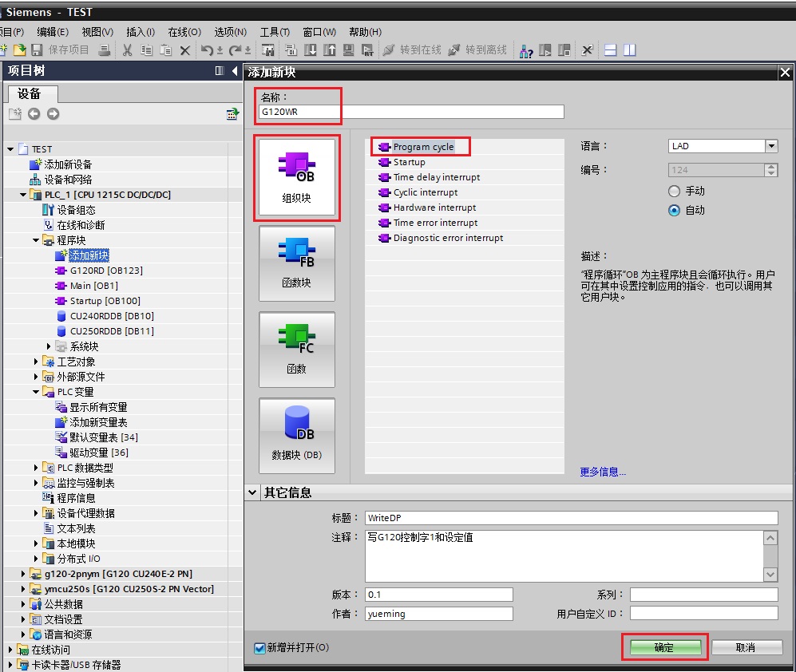Select the 函数块 FB block type
Screen dimensions: 796x672
point(297,263)
